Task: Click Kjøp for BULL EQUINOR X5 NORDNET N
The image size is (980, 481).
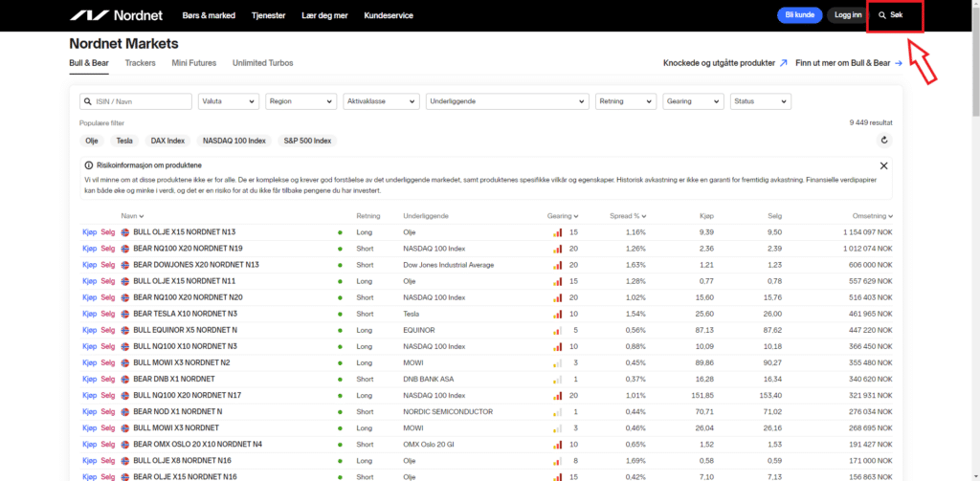Action: point(89,330)
